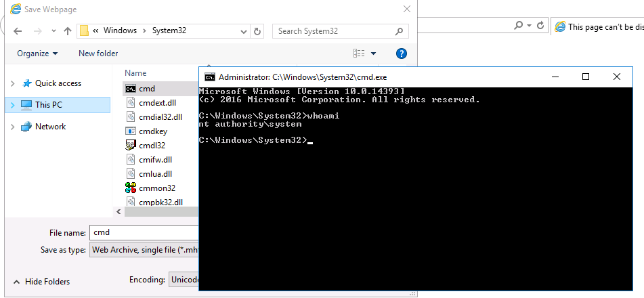Go back in the Save Webpage dialog
Viewport: 644px width, 298px height.
(x=17, y=31)
